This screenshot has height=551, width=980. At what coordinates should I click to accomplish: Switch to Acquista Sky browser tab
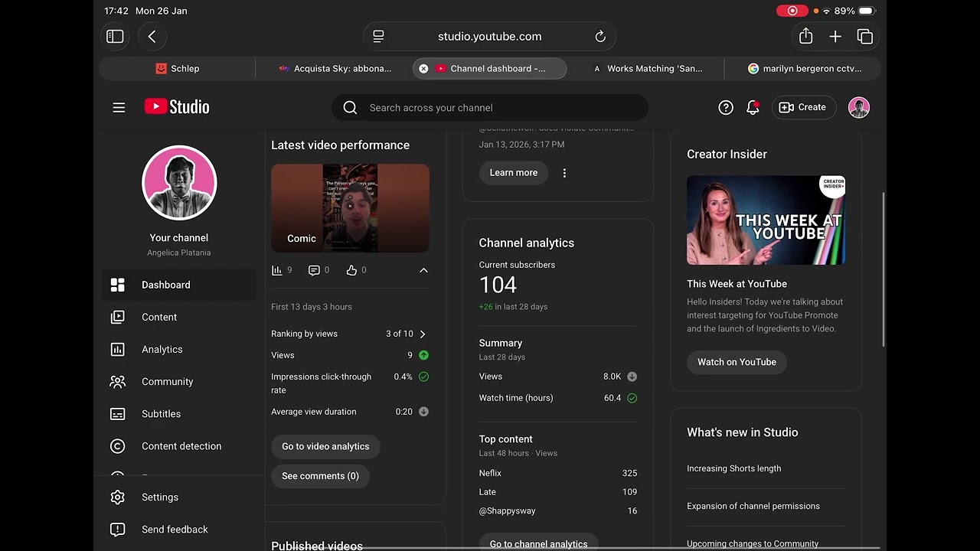coord(335,69)
